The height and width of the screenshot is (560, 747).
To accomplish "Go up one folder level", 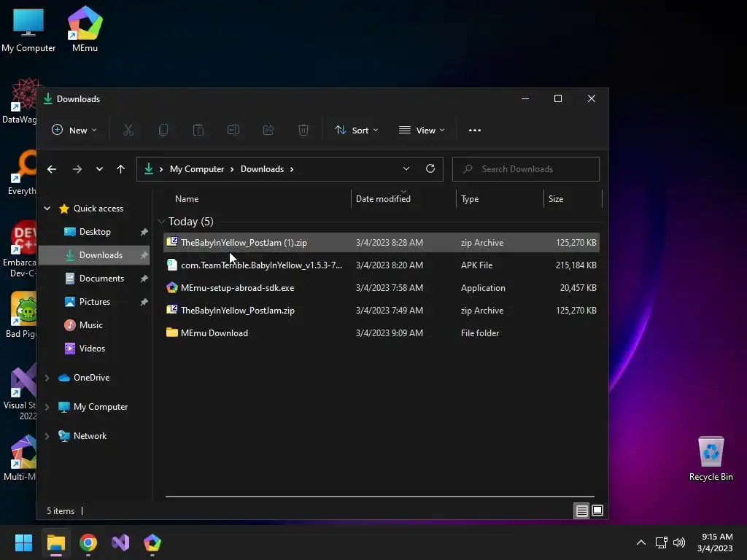I will 120,169.
